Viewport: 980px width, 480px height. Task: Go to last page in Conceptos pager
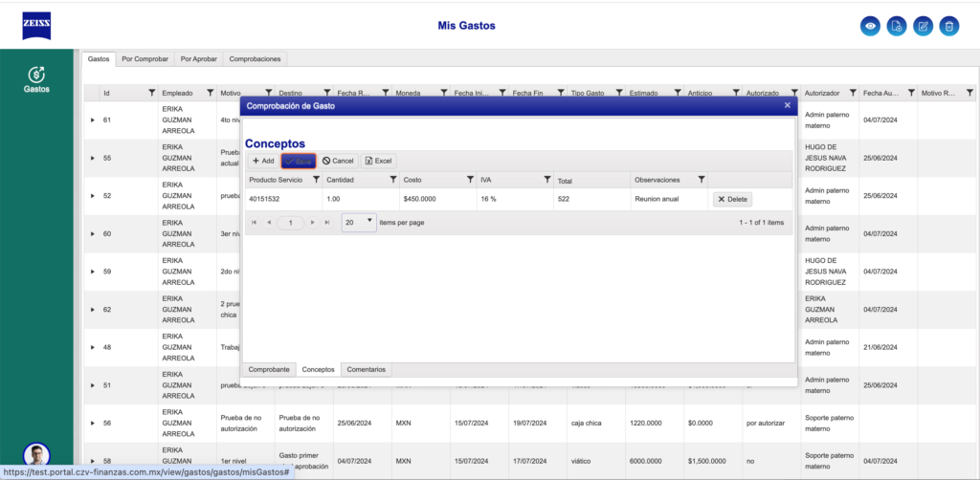click(327, 222)
